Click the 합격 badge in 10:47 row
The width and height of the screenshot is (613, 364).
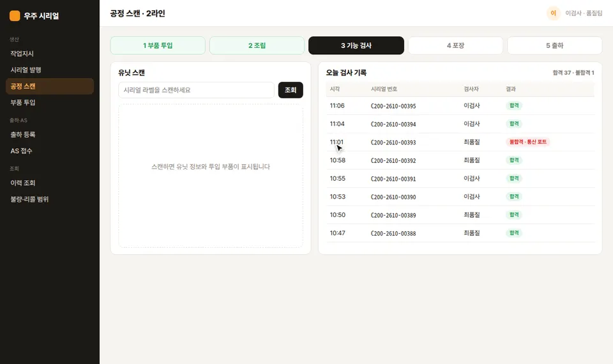[x=514, y=232]
